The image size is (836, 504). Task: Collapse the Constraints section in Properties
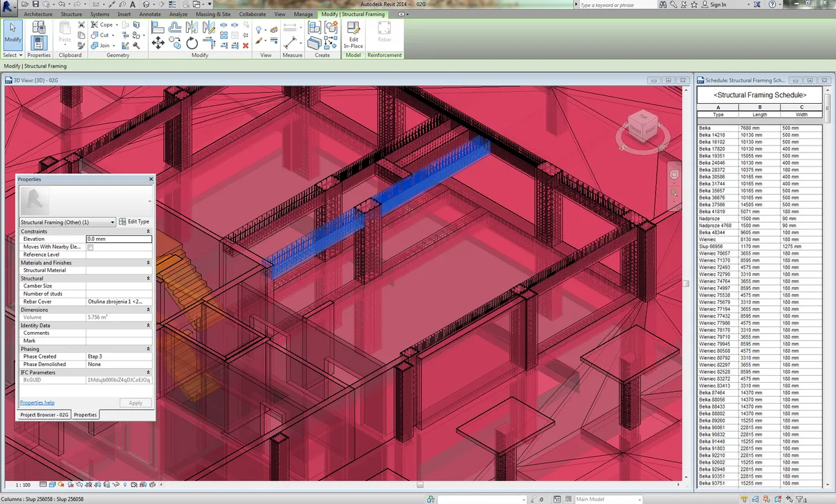(x=148, y=231)
